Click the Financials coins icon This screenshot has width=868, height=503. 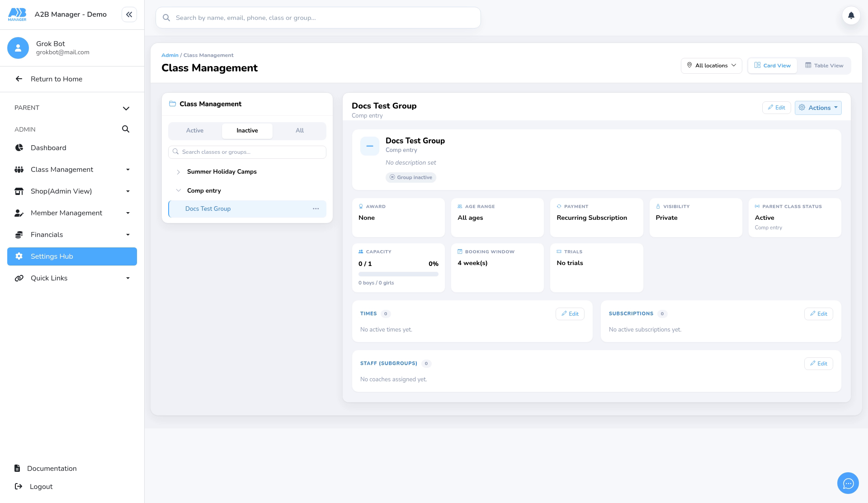pyautogui.click(x=19, y=235)
